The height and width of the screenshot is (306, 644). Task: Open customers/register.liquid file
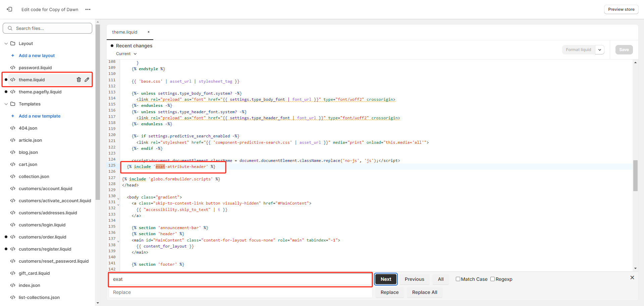(45, 249)
